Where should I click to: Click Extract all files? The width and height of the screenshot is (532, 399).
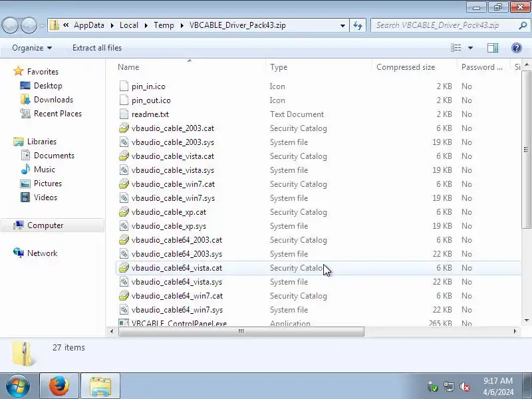tap(97, 48)
